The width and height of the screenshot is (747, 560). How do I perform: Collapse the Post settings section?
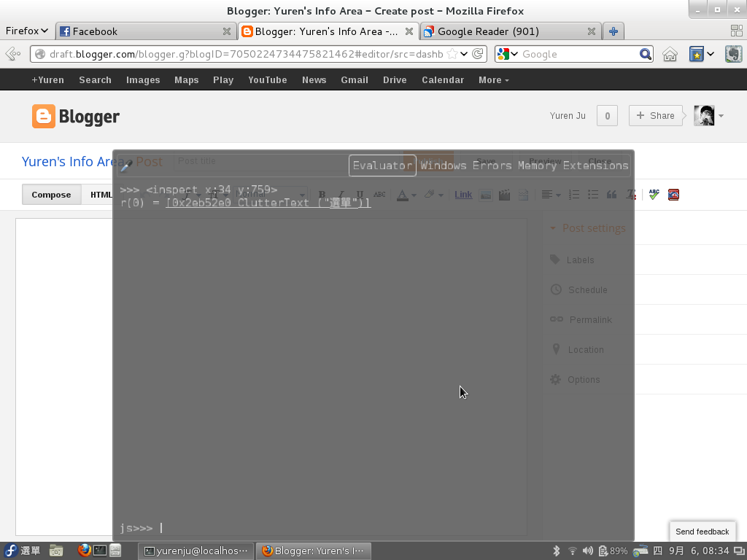tap(588, 228)
